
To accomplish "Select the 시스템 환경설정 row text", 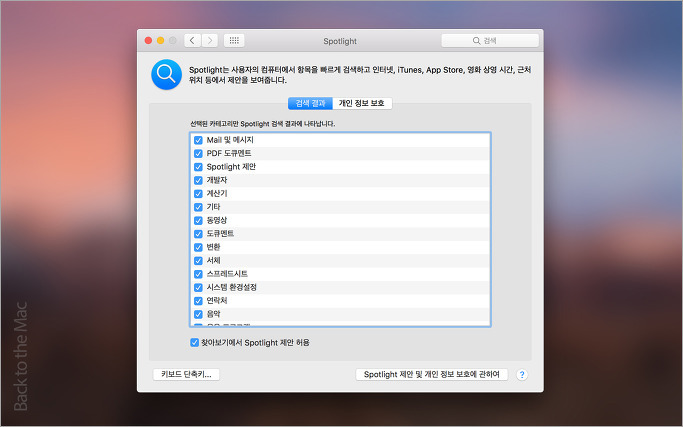I will click(232, 287).
